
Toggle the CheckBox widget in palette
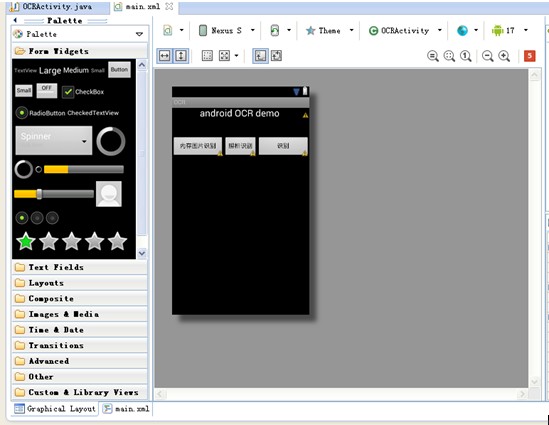tap(83, 92)
